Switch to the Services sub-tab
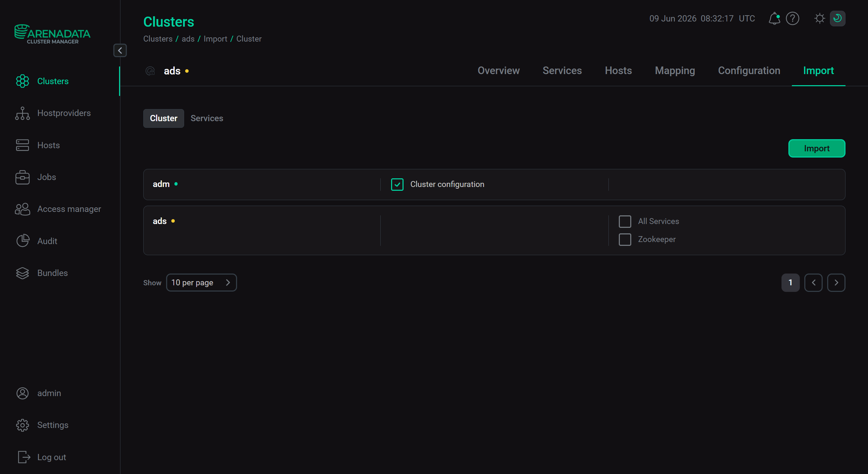 tap(207, 118)
